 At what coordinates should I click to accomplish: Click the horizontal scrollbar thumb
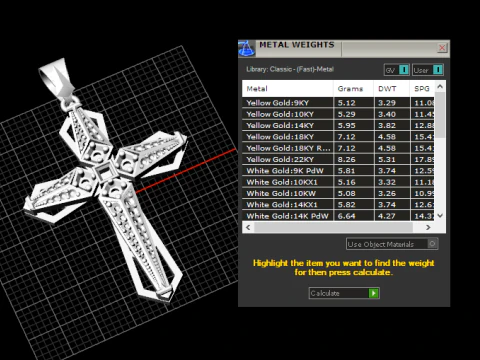pyautogui.click(x=333, y=227)
